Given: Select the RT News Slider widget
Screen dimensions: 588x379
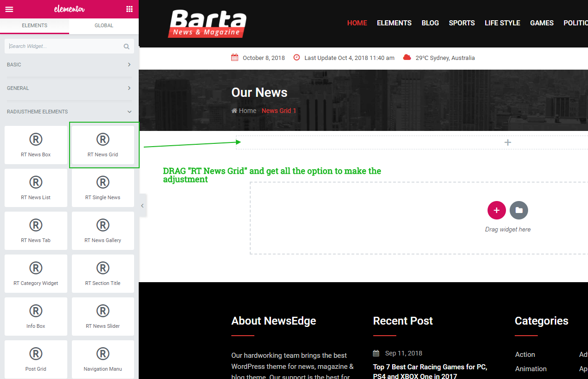Looking at the screenshot, I should 103,316.
